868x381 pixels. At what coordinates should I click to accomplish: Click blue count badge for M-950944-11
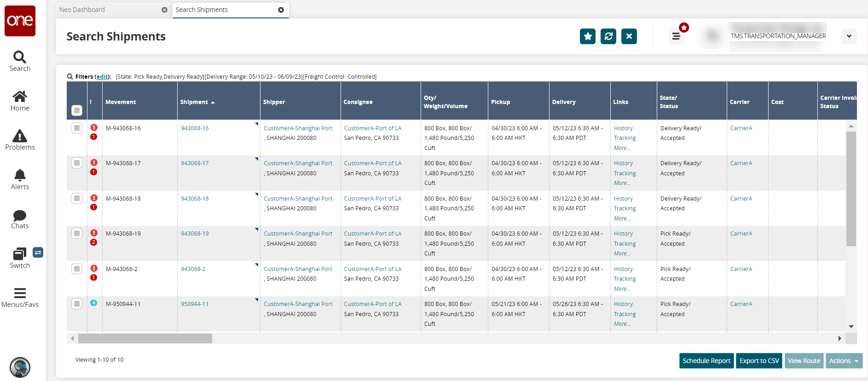pyautogui.click(x=94, y=303)
